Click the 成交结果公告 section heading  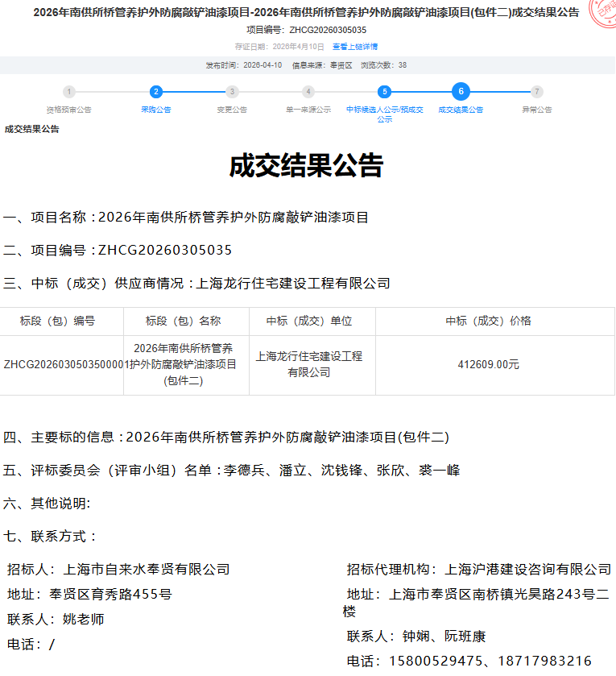(32, 129)
